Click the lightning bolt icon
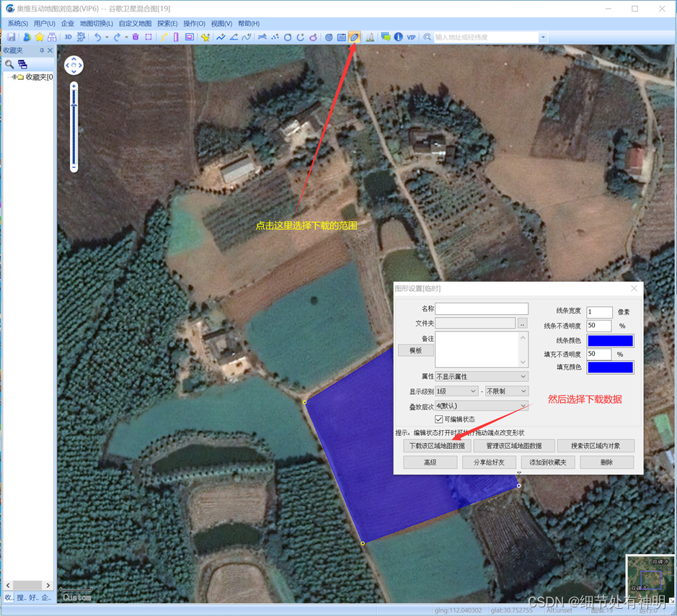The height and width of the screenshot is (616, 677). coord(164,37)
